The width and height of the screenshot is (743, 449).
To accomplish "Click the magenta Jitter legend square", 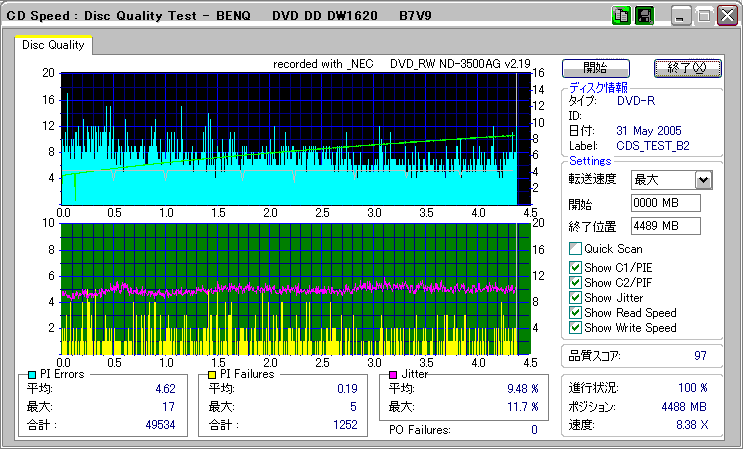I will pos(395,374).
